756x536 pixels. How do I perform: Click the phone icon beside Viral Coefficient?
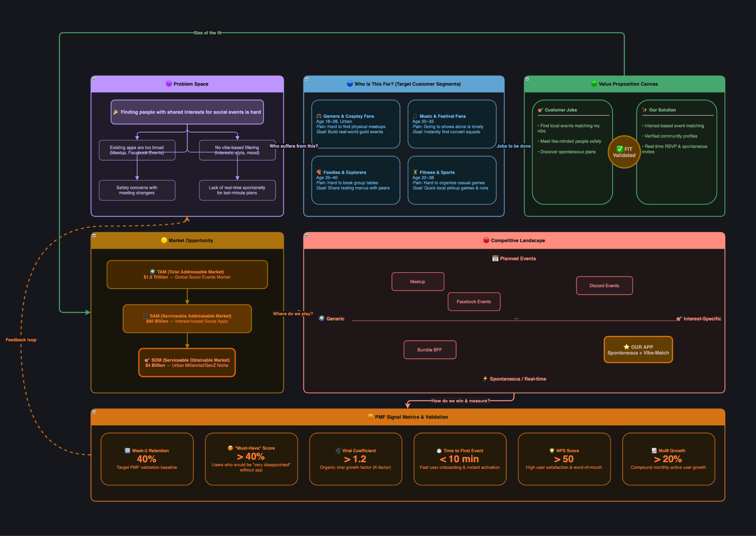point(338,450)
